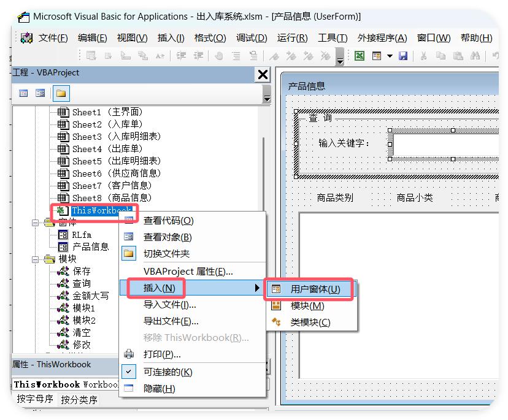508x420 pixels.
Task: Close the 工程 - VBAProject panel
Action: (263, 74)
